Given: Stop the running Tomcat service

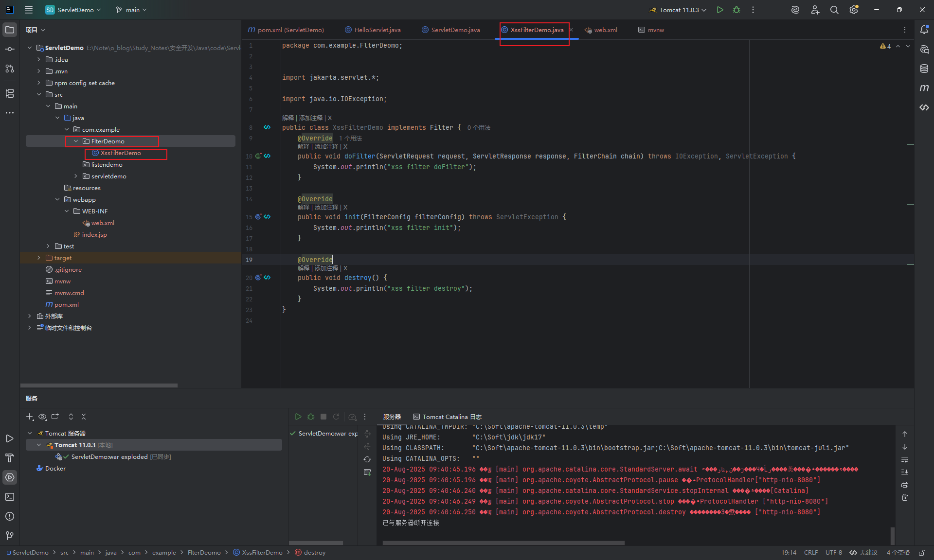Looking at the screenshot, I should [x=323, y=417].
